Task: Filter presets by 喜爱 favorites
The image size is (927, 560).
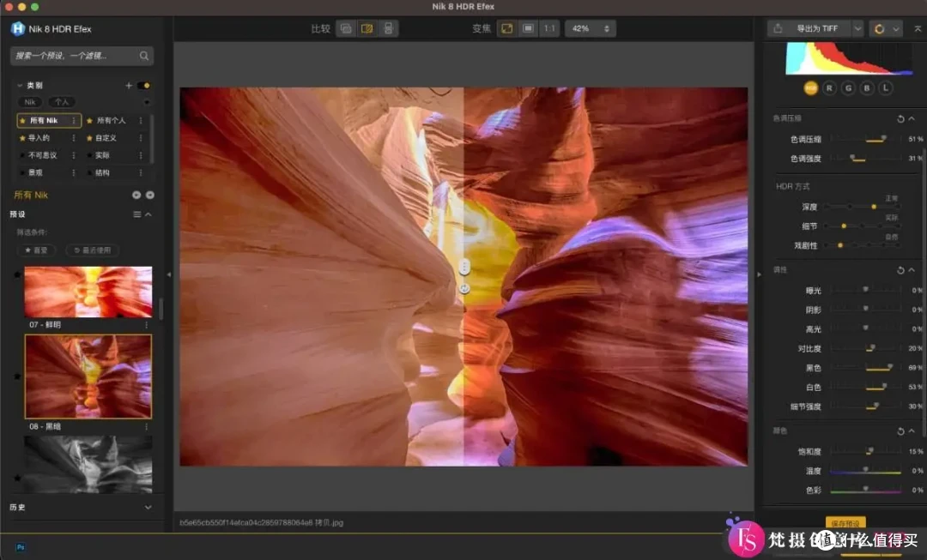Action: 36,250
